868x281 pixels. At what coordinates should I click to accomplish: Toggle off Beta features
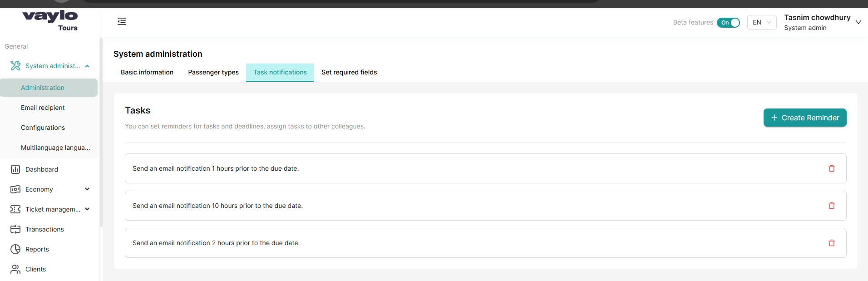(x=728, y=22)
